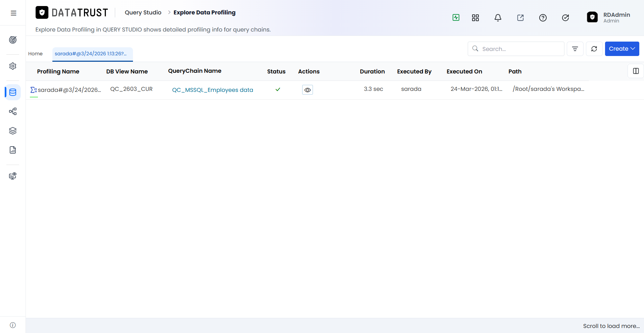Click the RDAdmin profile avatar
The width and height of the screenshot is (644, 333).
point(592,17)
